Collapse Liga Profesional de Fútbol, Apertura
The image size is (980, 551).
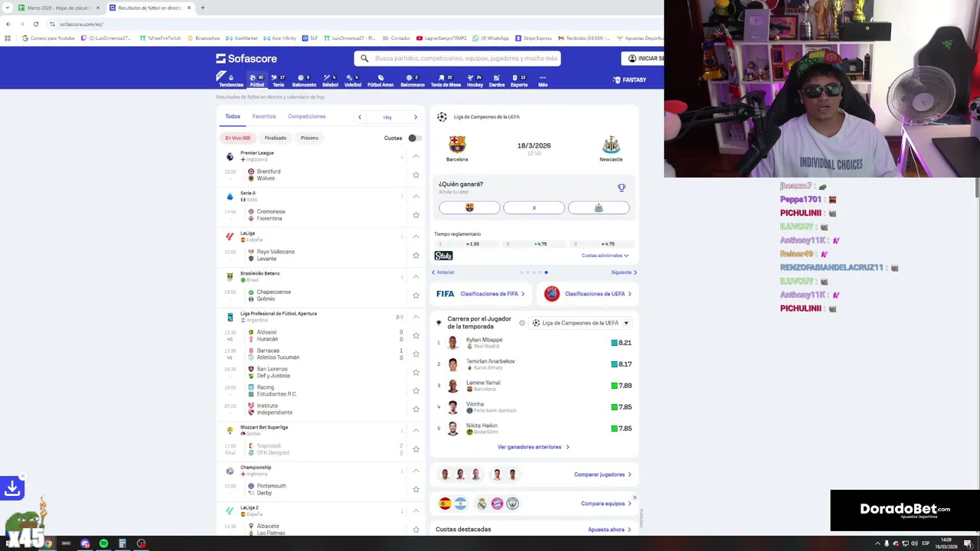pos(416,317)
